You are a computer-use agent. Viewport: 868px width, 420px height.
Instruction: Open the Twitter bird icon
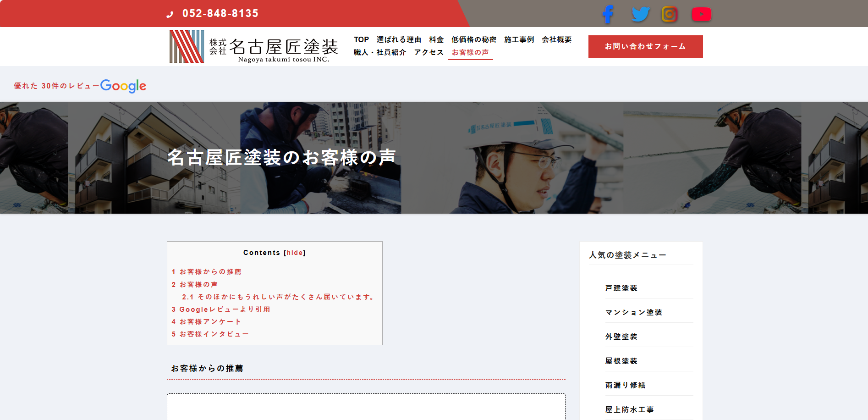pos(640,14)
